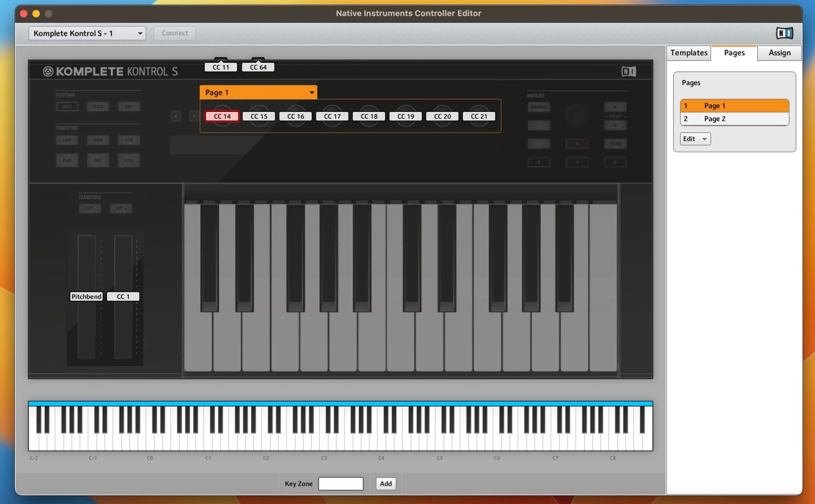Open the Komplete Kontrol S - 1 device selector
The height and width of the screenshot is (504, 815).
(x=87, y=33)
